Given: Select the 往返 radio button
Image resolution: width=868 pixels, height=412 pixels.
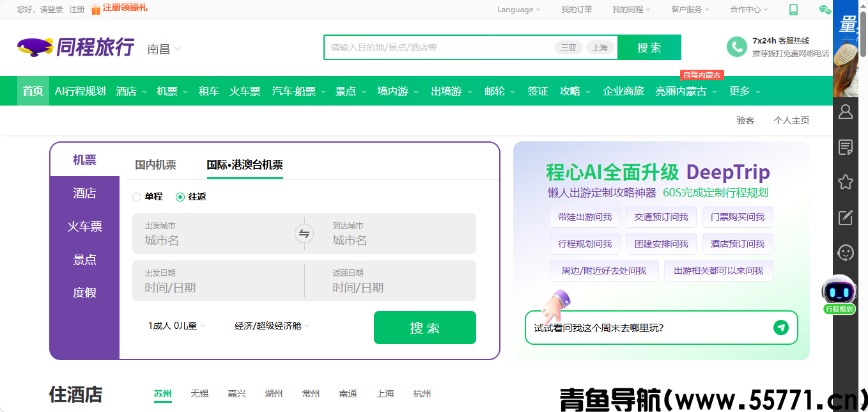Looking at the screenshot, I should (180, 197).
